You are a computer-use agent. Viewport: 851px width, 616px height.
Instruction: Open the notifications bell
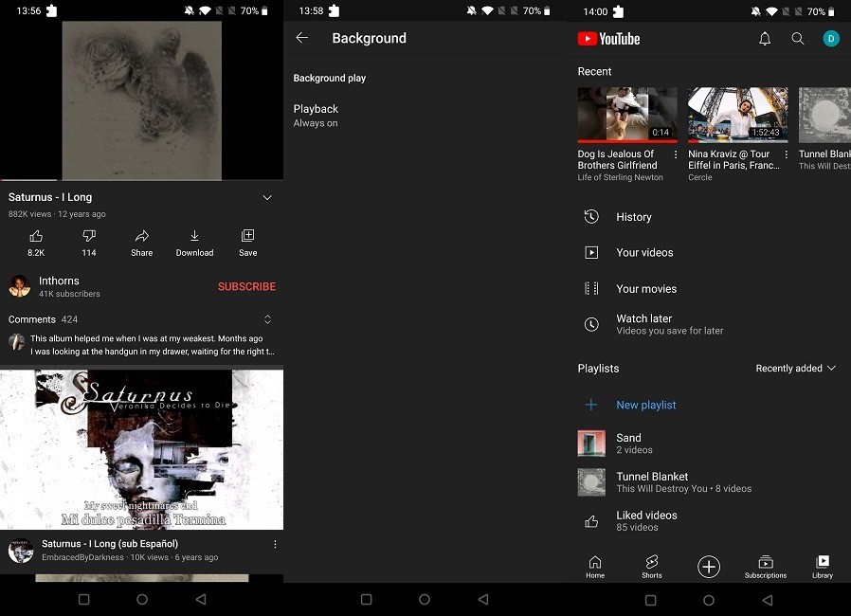click(766, 38)
